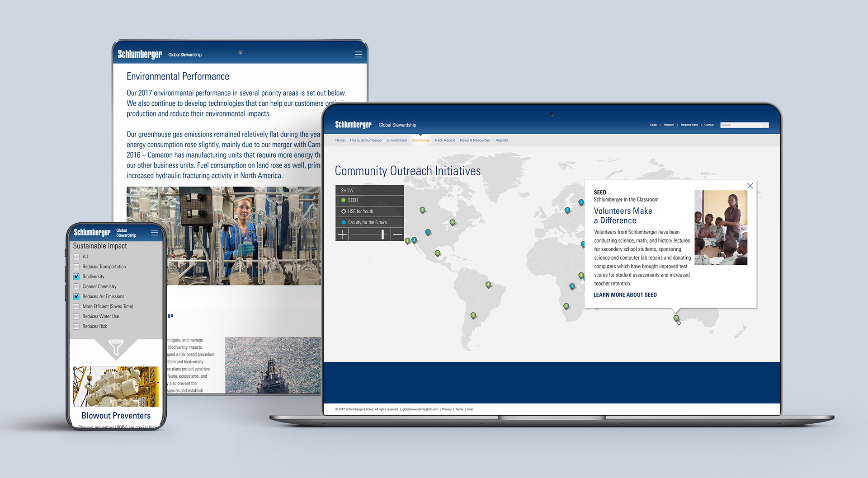Click Login link in laptop header

[x=653, y=125]
